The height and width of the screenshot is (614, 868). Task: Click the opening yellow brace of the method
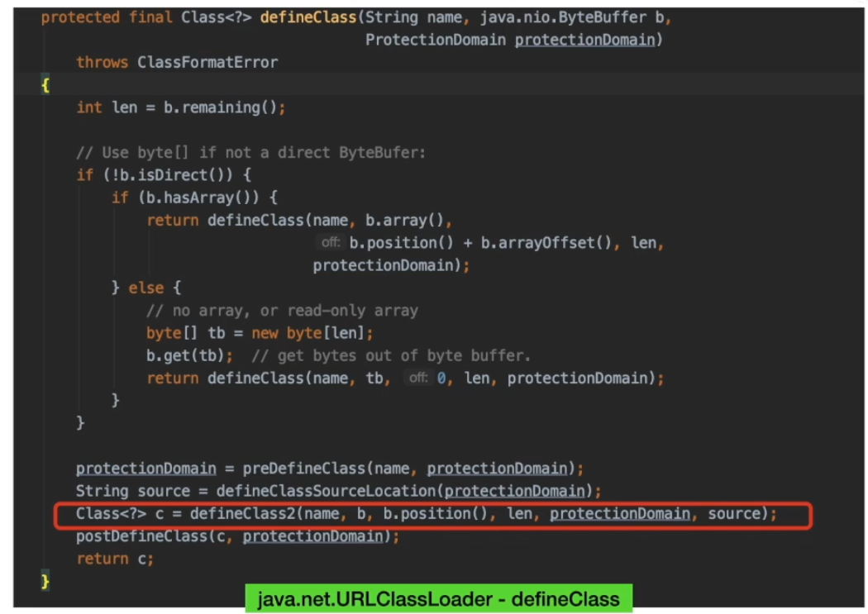[45, 85]
